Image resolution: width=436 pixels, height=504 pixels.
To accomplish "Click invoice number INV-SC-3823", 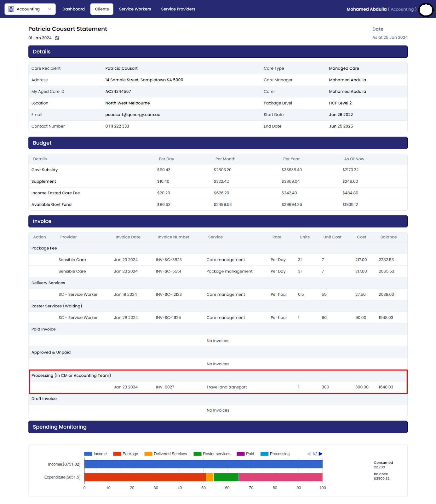I will pyautogui.click(x=169, y=260).
